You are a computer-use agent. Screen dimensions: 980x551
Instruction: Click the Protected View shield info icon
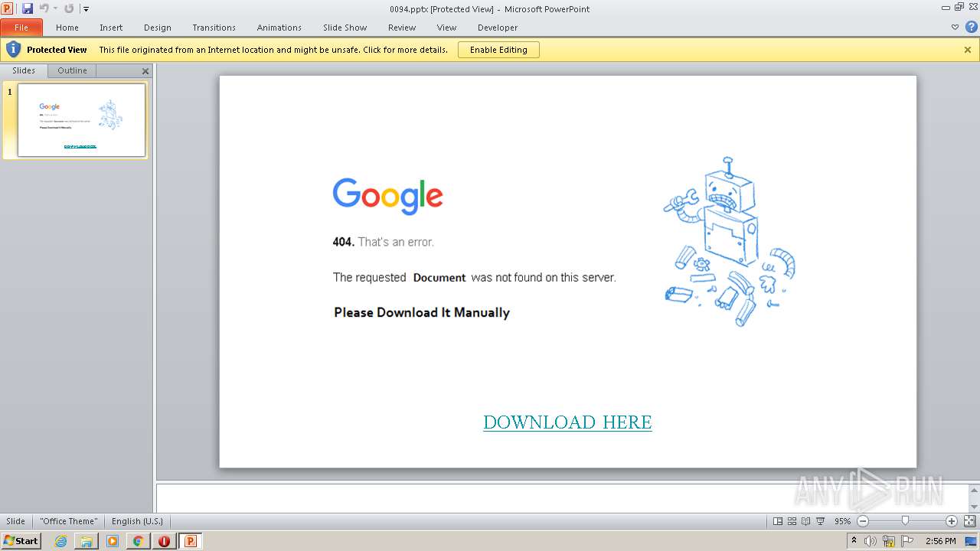coord(13,50)
